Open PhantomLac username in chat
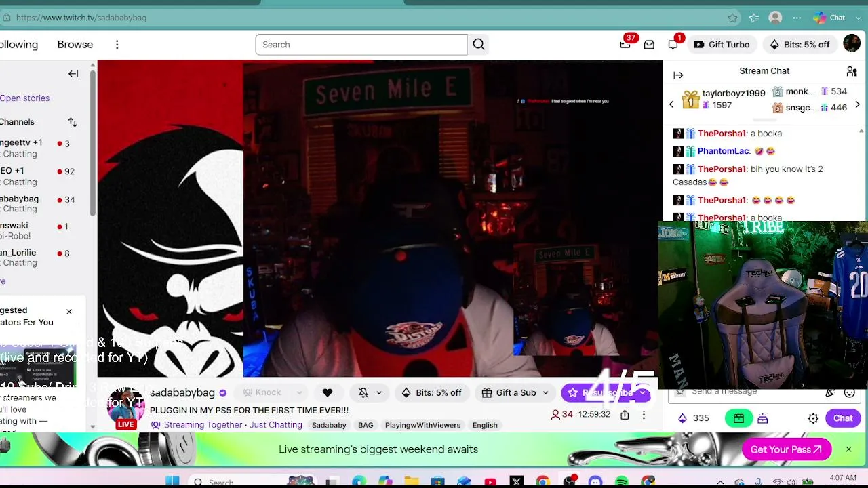This screenshot has width=868, height=488. click(724, 151)
